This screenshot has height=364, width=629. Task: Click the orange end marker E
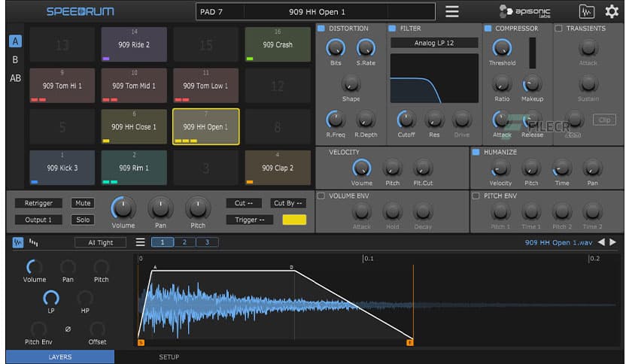pyautogui.click(x=409, y=342)
